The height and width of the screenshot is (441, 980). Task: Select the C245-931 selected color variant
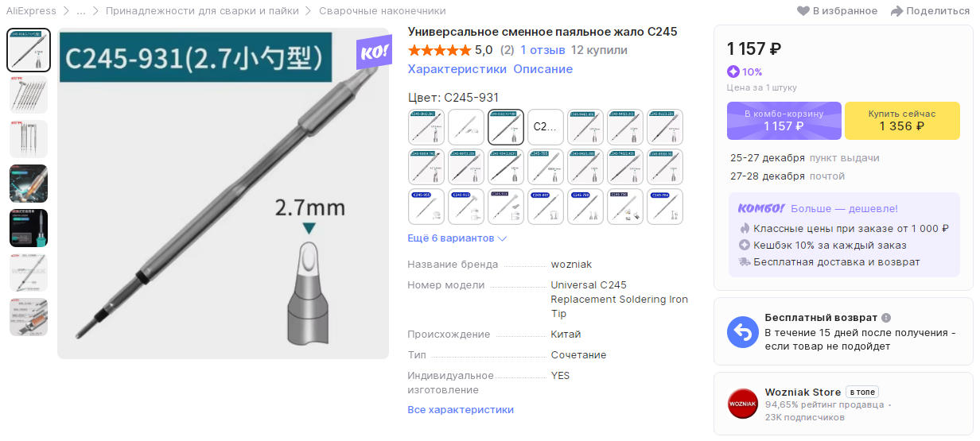506,126
